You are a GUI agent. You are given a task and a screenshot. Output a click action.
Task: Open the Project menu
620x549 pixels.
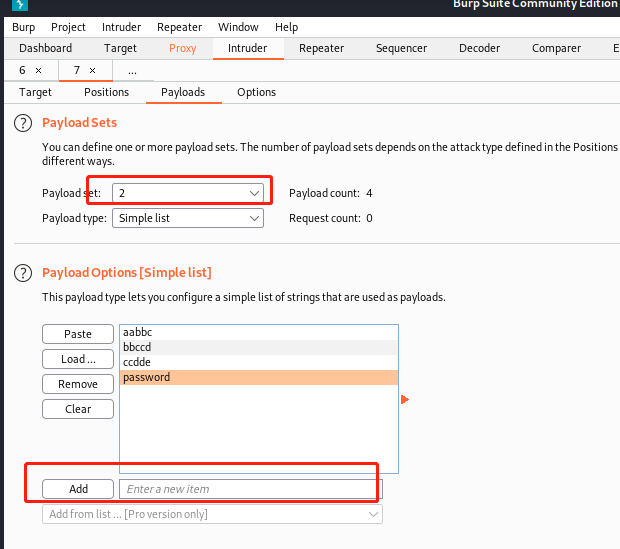tap(68, 27)
